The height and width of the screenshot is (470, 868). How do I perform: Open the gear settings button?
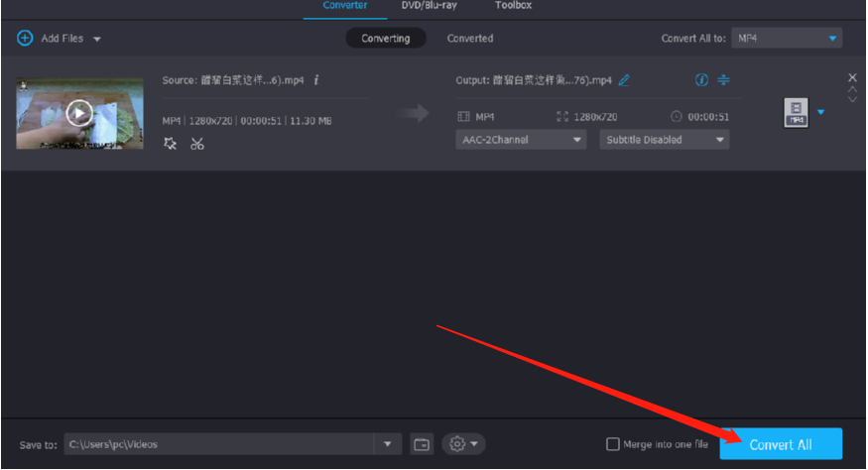(x=463, y=444)
